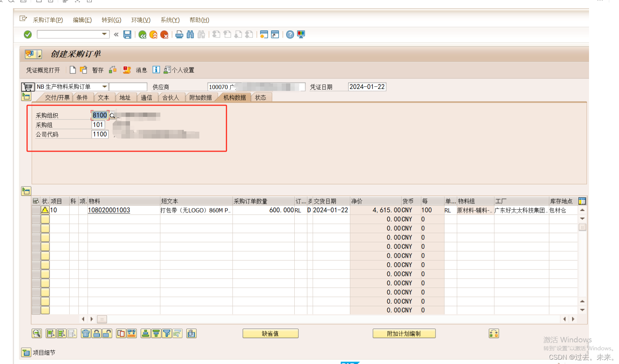Click the copy item icon in the item toolbar

(121, 334)
